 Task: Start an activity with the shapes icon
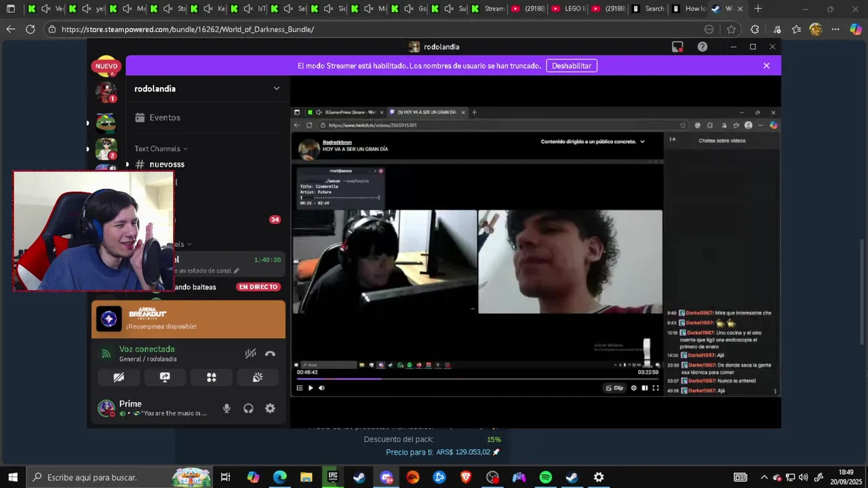pyautogui.click(x=212, y=378)
